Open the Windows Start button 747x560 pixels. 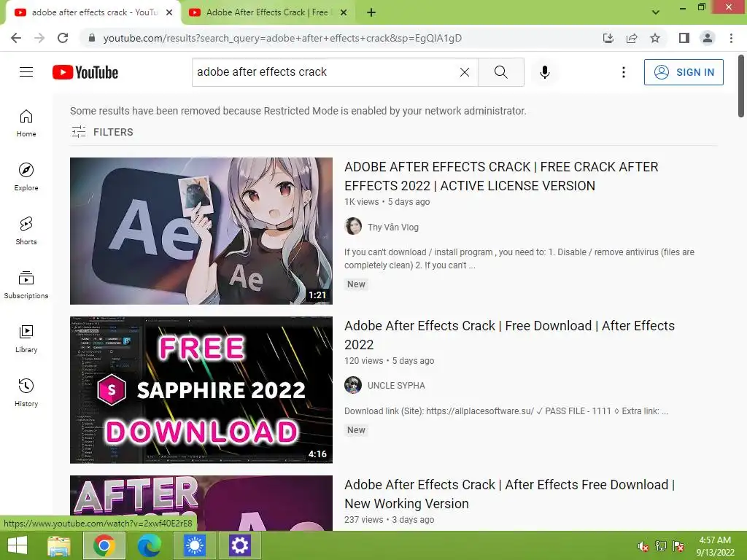coord(18,545)
